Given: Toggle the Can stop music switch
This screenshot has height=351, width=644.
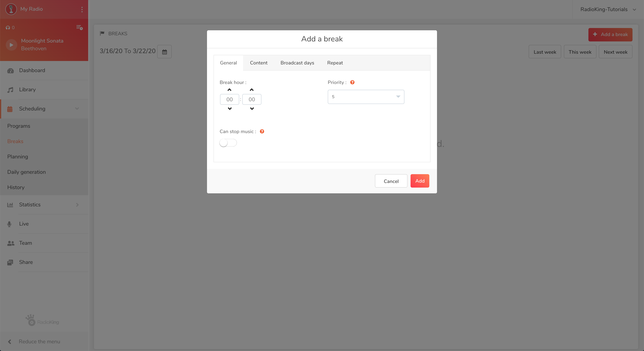Looking at the screenshot, I should [x=228, y=143].
